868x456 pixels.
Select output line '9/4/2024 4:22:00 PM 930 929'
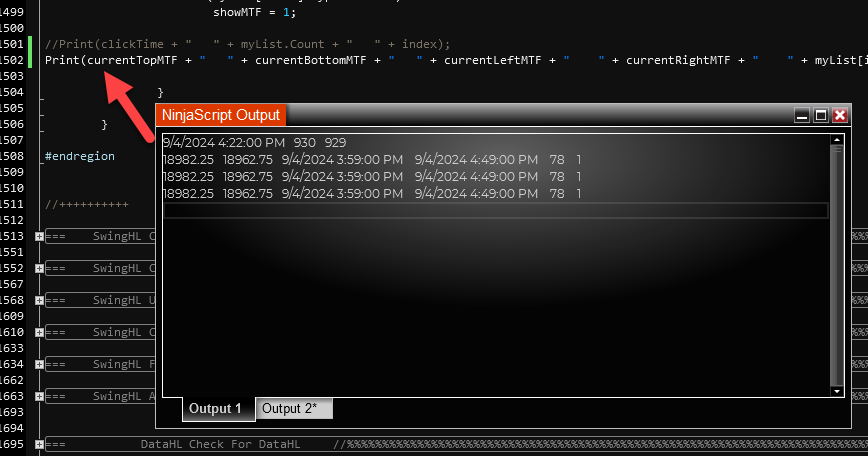255,143
